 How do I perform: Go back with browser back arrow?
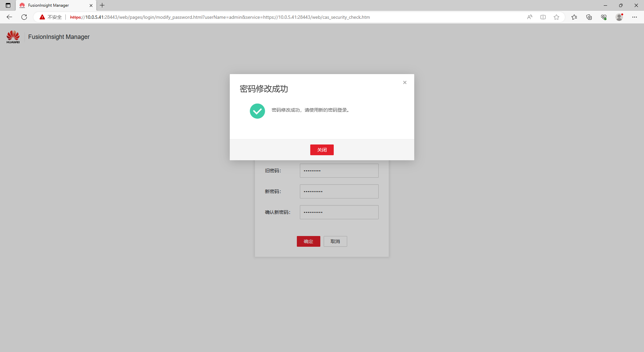[9, 17]
